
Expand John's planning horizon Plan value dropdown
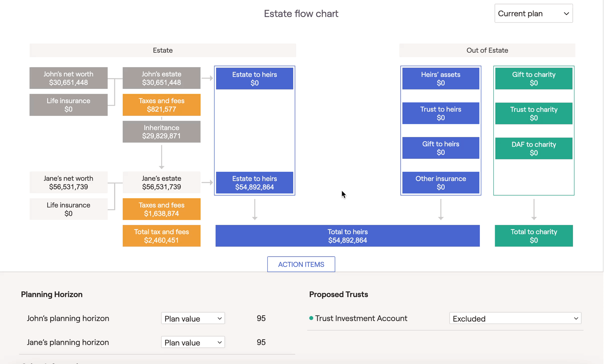(x=193, y=318)
